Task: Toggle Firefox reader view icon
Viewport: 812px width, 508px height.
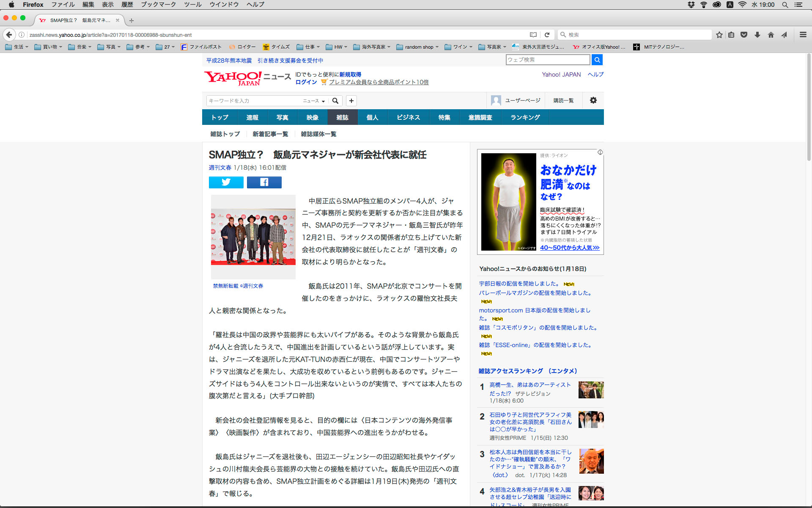Action: [533, 35]
